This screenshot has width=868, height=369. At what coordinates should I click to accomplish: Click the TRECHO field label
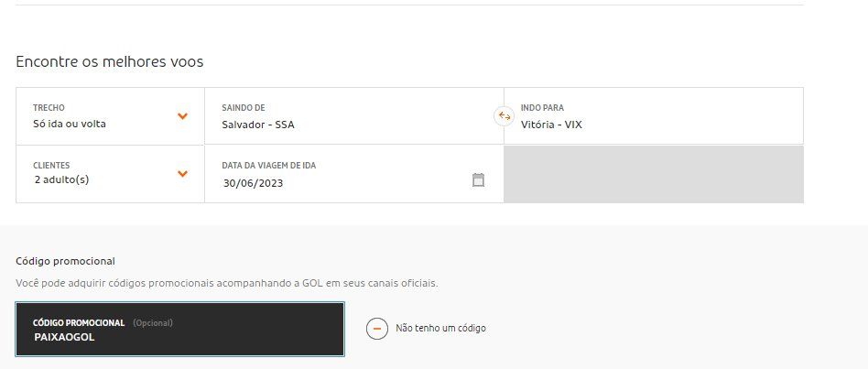(x=49, y=108)
